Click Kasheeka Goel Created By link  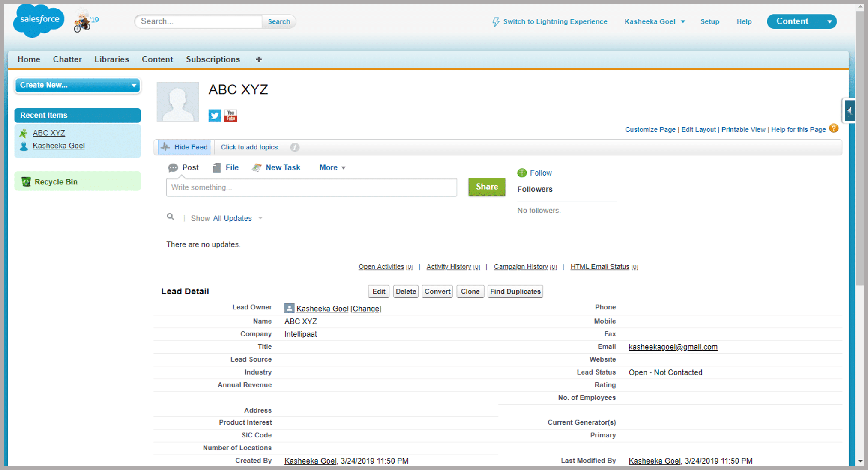[310, 461]
